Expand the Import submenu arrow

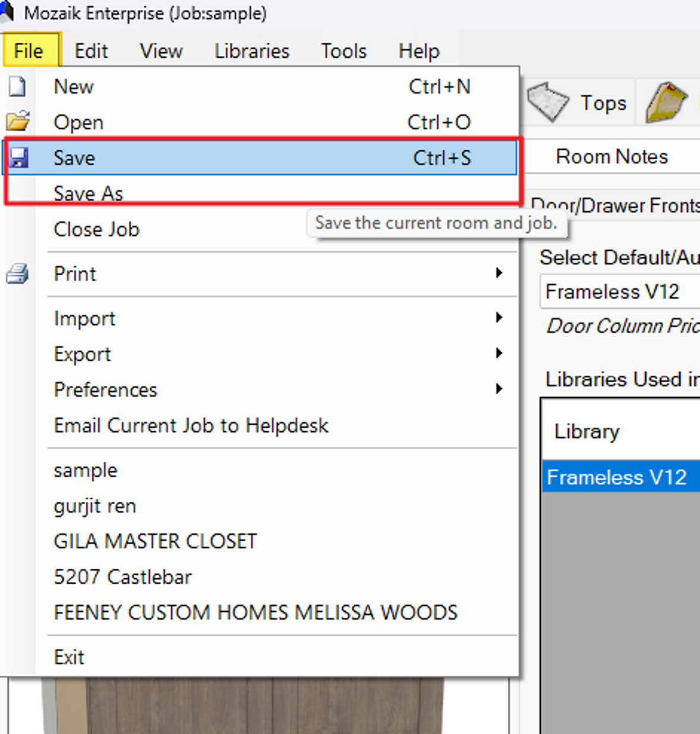[x=499, y=318]
